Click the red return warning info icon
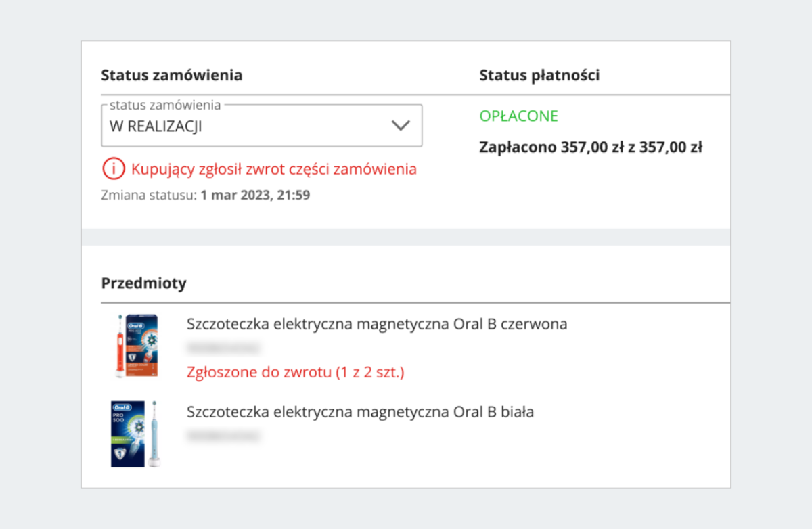 114,169
